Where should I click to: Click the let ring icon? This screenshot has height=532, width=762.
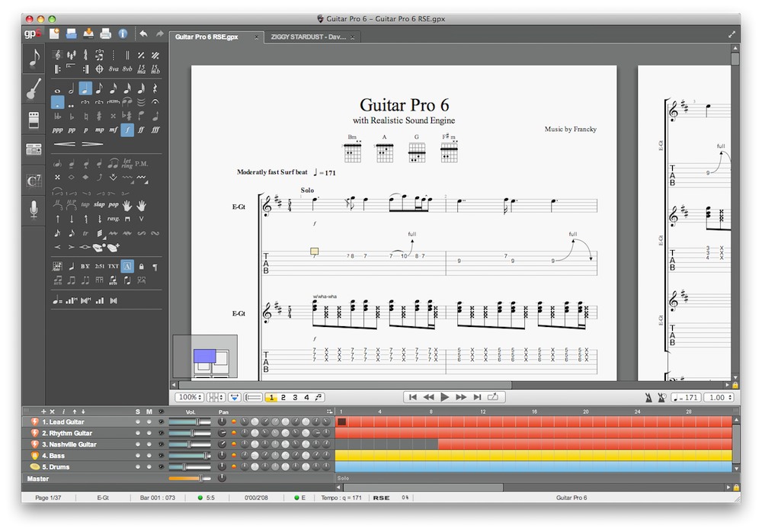127,163
